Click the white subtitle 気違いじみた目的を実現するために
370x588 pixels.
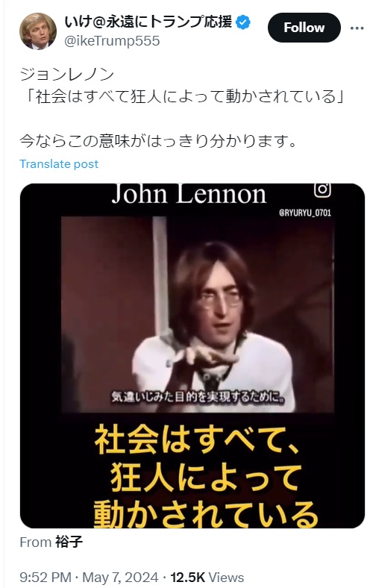(198, 397)
